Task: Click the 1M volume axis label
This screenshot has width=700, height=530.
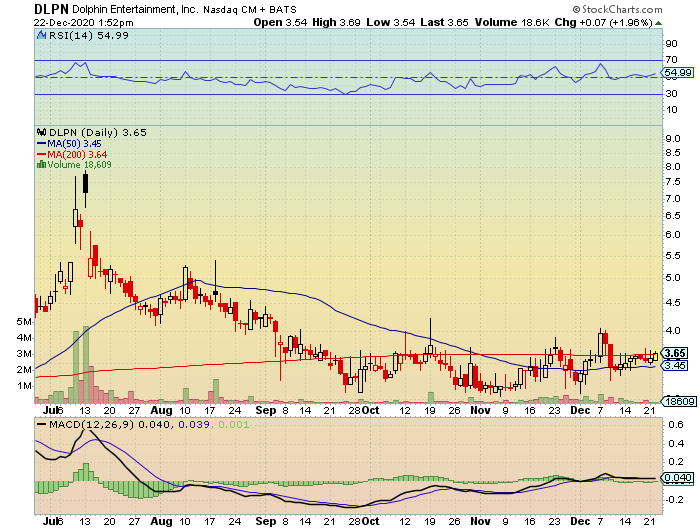Action: click(x=24, y=386)
